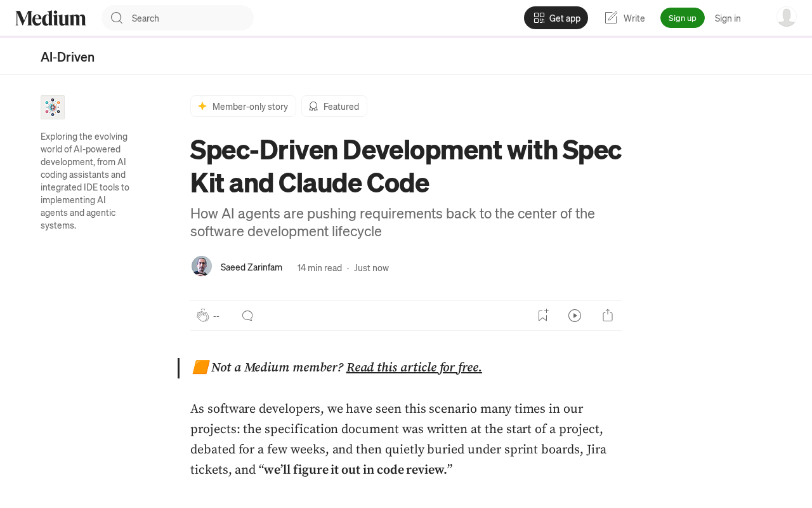Open the Sign in link
The image size is (812, 508).
pos(728,18)
